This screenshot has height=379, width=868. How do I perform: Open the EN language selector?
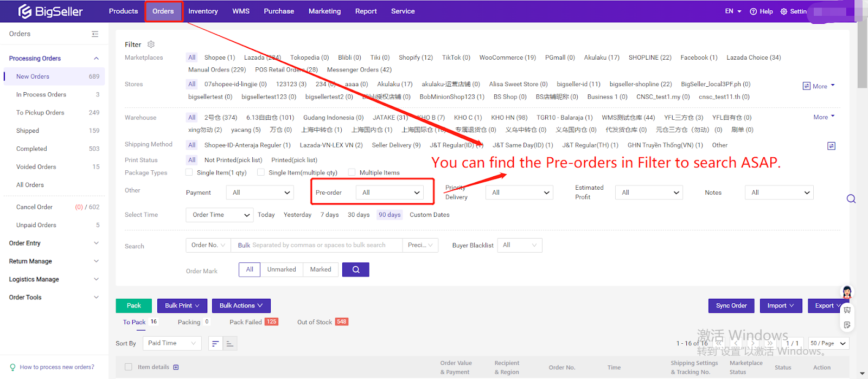coord(733,11)
